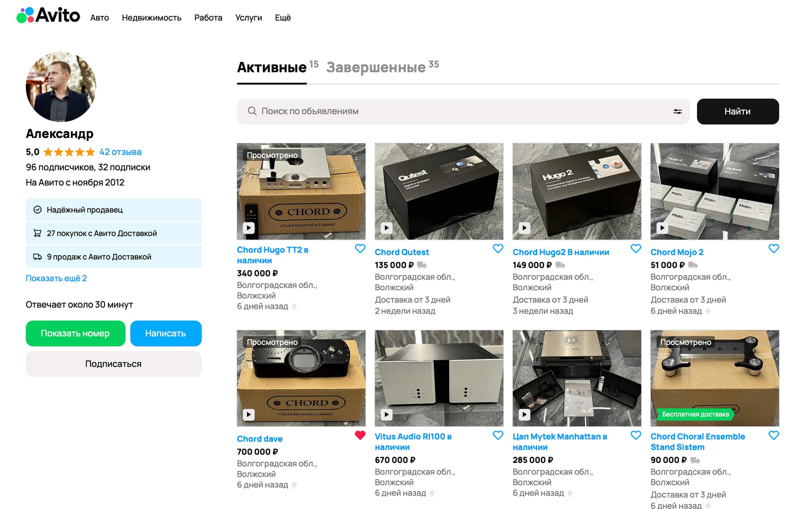The width and height of the screenshot is (812, 509).
Task: Open the Chord Qutest title link
Action: 402,252
